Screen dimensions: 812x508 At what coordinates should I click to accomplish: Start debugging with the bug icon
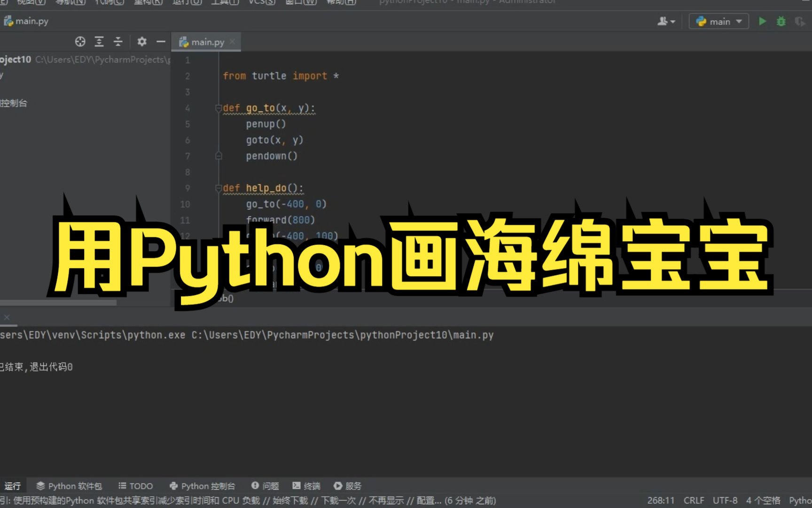[781, 21]
